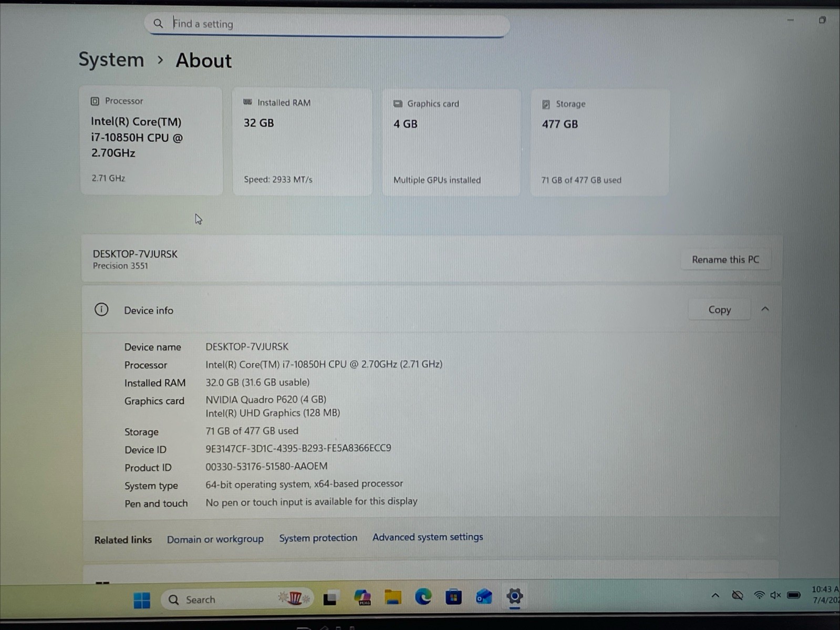Image resolution: width=840 pixels, height=630 pixels.
Task: Open Outlook from the taskbar
Action: (x=484, y=596)
